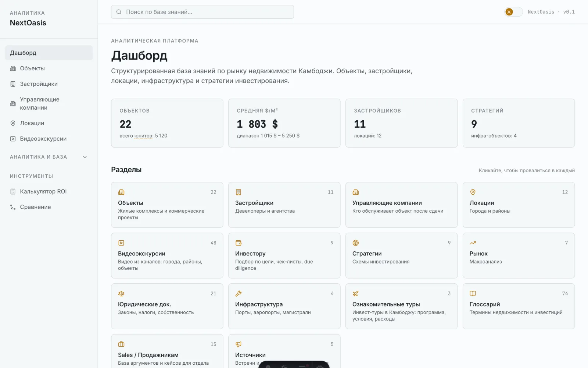Click the text Схемы инвестирования
This screenshot has height=368, width=588.
point(381,262)
